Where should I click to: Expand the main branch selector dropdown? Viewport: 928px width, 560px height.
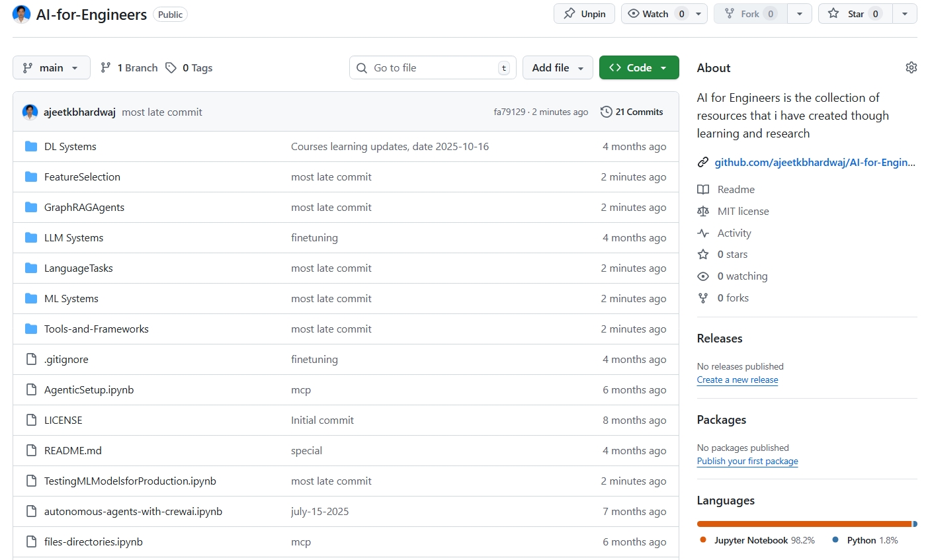click(52, 67)
